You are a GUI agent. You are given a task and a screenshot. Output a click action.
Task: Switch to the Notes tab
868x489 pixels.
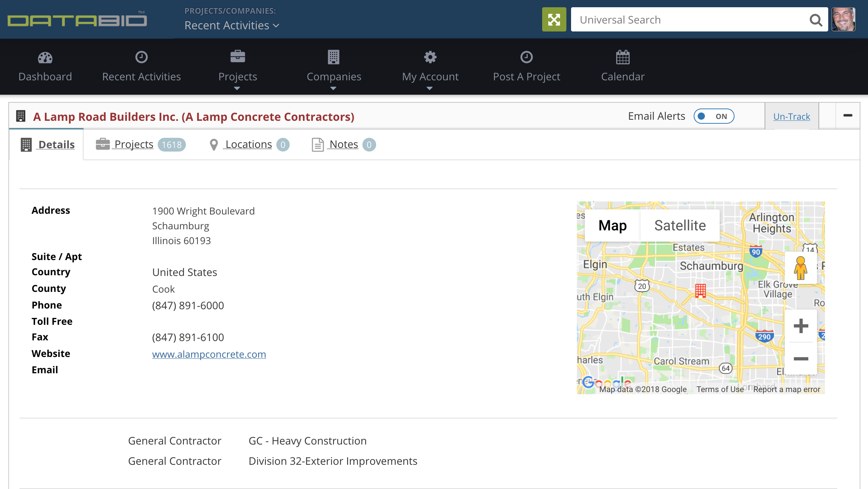click(x=344, y=144)
